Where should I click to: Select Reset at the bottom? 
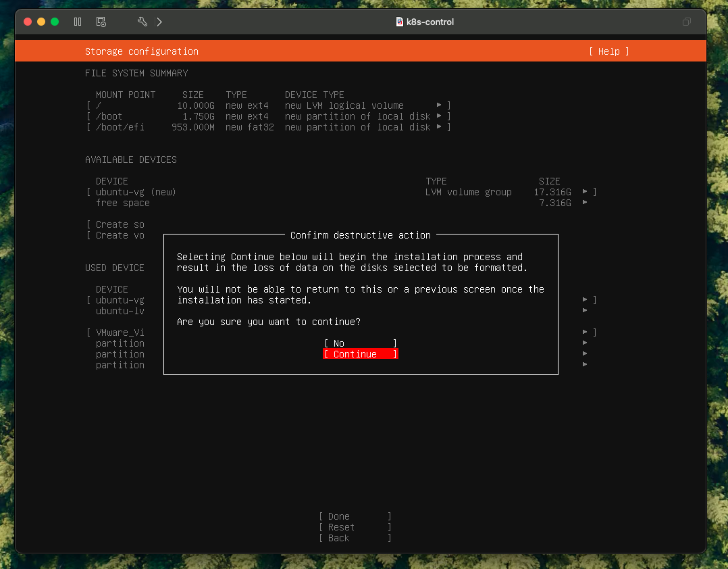point(355,527)
